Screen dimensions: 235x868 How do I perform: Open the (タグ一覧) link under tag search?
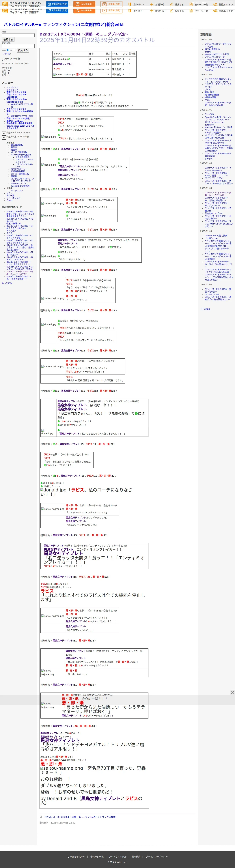pos(7,54)
